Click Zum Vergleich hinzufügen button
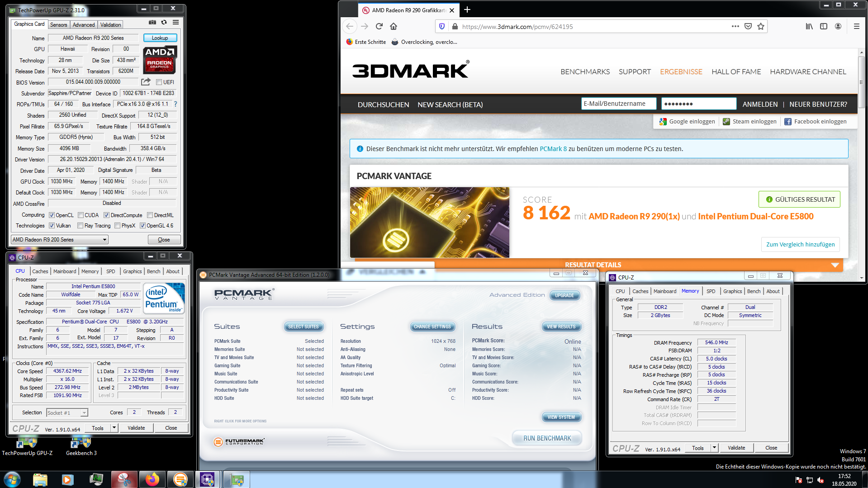This screenshot has height=488, width=868. click(800, 244)
